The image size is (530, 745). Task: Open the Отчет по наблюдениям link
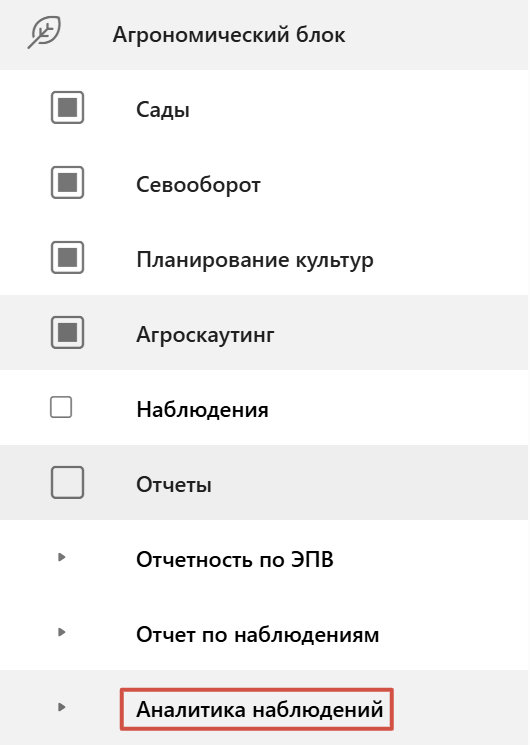click(x=258, y=635)
